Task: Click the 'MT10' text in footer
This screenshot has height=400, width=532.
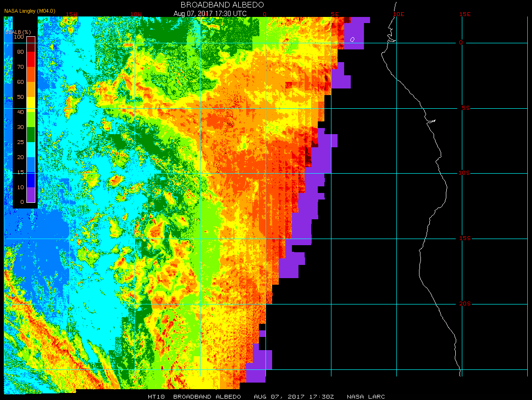Action: click(156, 397)
